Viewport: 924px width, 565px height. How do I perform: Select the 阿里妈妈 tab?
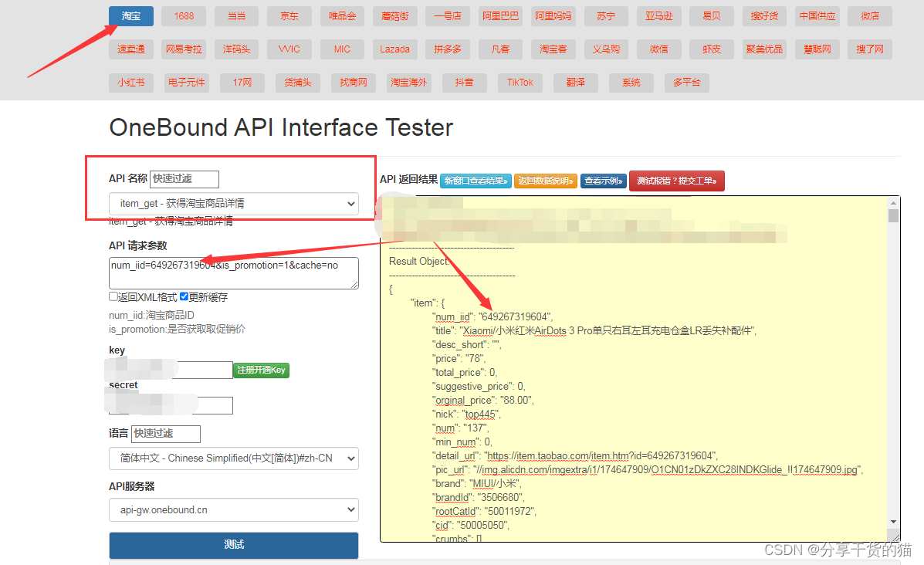[x=553, y=16]
